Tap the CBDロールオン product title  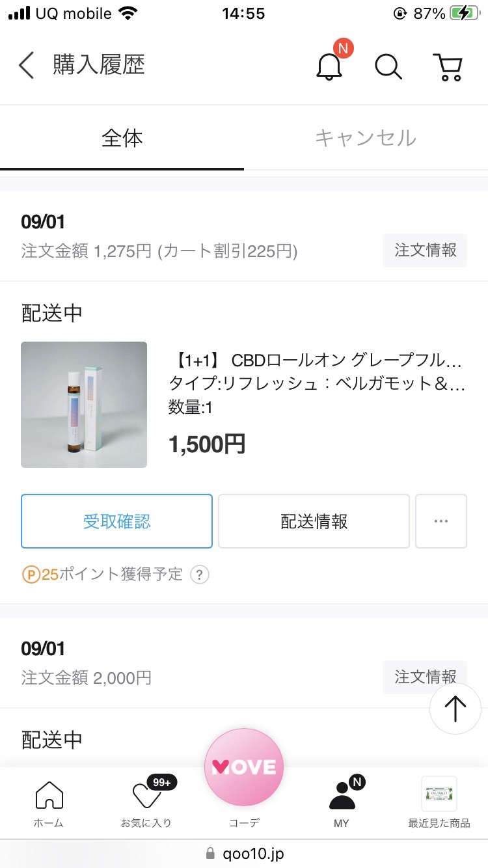pyautogui.click(x=317, y=360)
